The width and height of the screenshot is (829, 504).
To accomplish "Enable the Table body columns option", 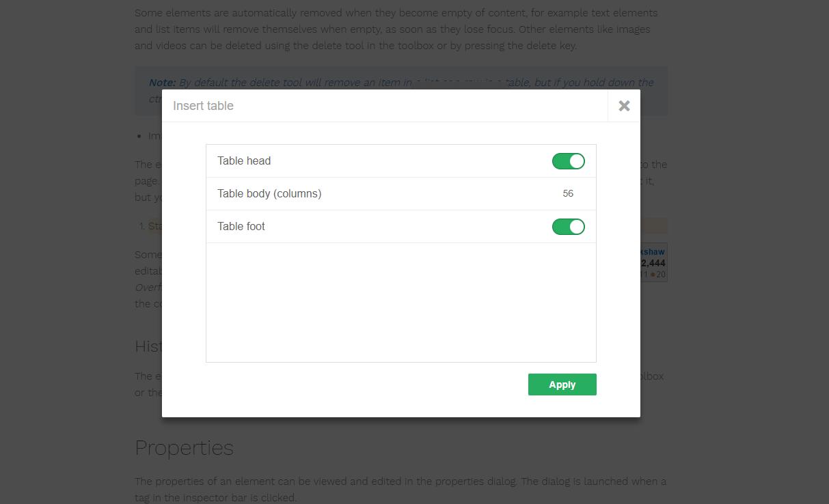I will click(568, 193).
